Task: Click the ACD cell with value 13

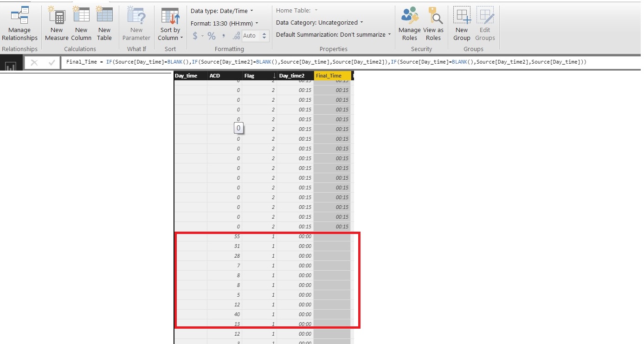Action: tap(225, 324)
